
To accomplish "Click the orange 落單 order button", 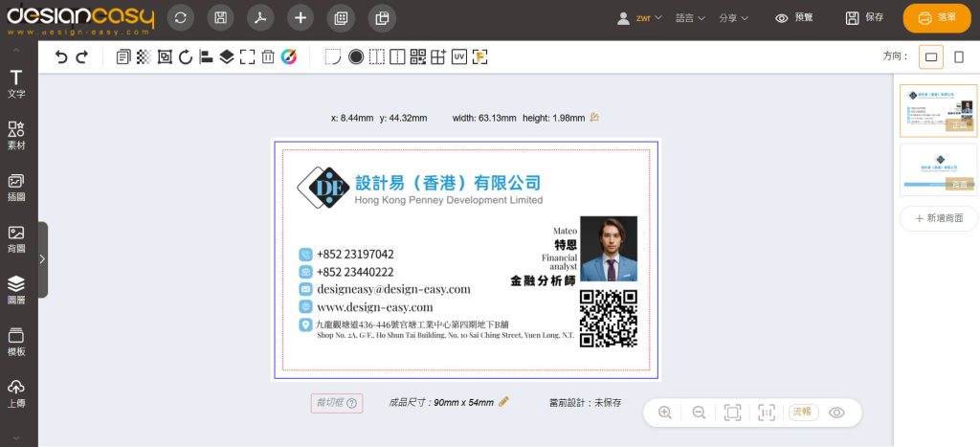I will 936,18.
